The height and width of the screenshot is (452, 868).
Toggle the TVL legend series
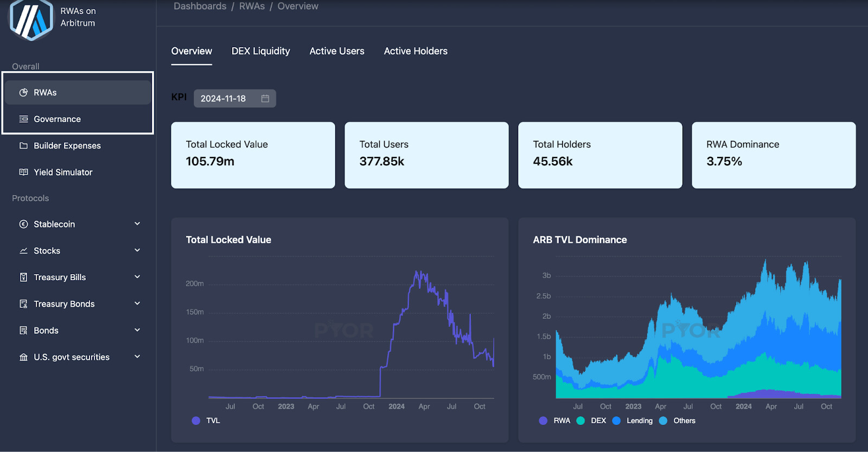pos(206,421)
